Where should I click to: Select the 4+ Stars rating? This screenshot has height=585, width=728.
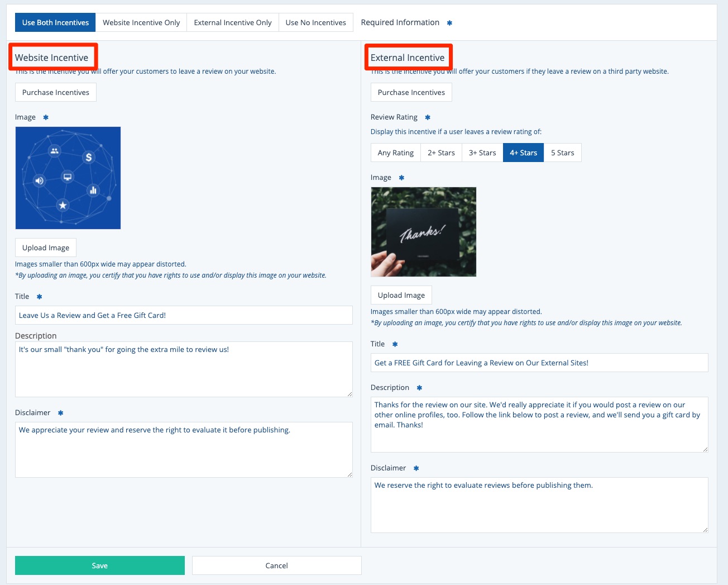(x=523, y=153)
